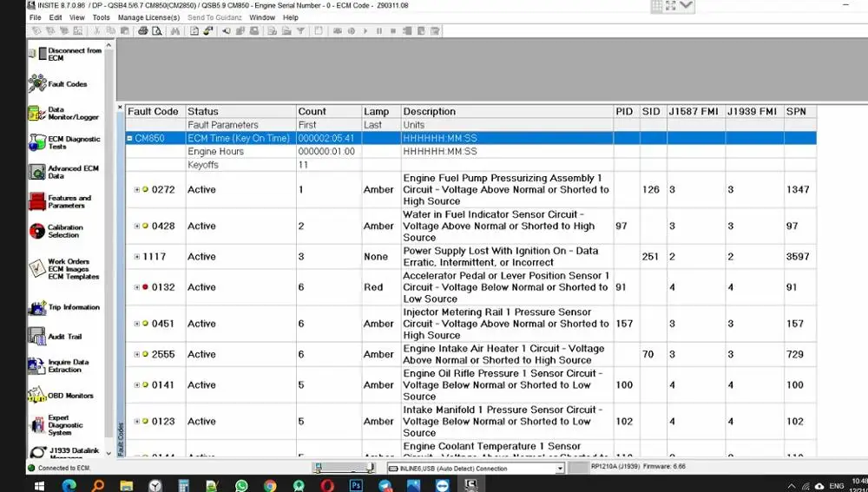
Task: Open Advanced ECM Data
Action: click(x=64, y=172)
